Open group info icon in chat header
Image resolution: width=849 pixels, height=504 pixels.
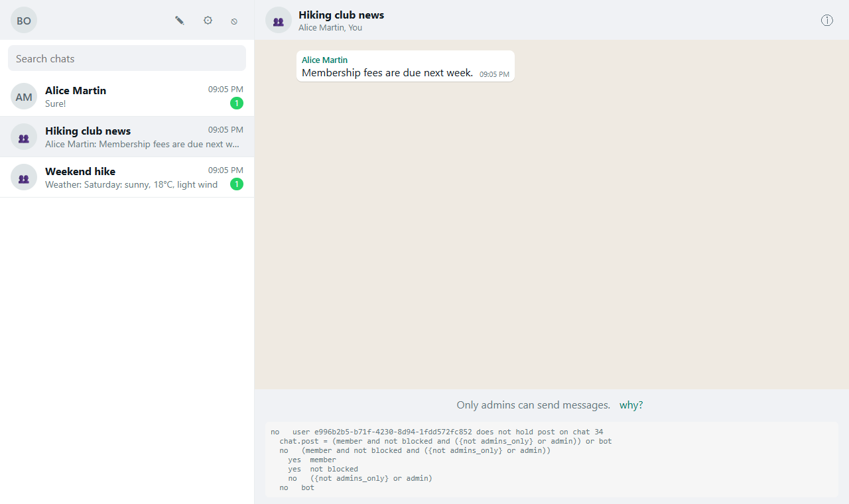pyautogui.click(x=827, y=20)
